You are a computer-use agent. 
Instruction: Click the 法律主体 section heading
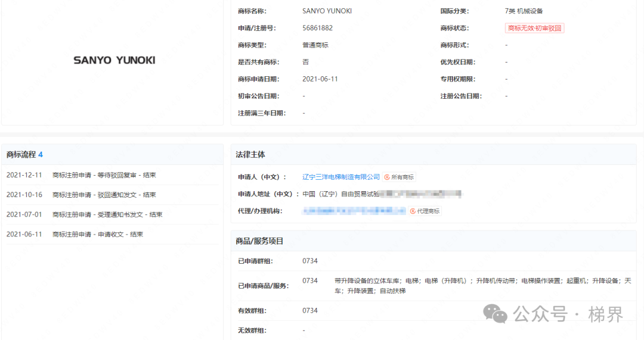click(250, 155)
